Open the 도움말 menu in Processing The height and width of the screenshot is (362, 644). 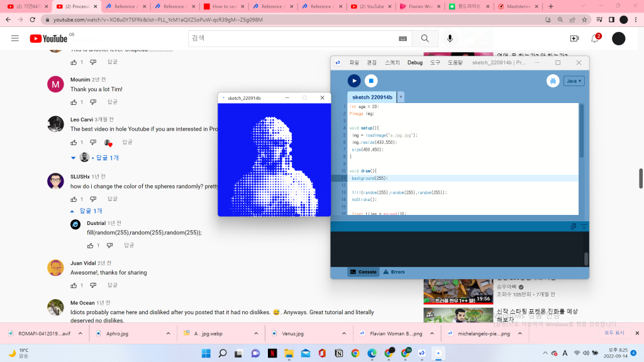(455, 63)
